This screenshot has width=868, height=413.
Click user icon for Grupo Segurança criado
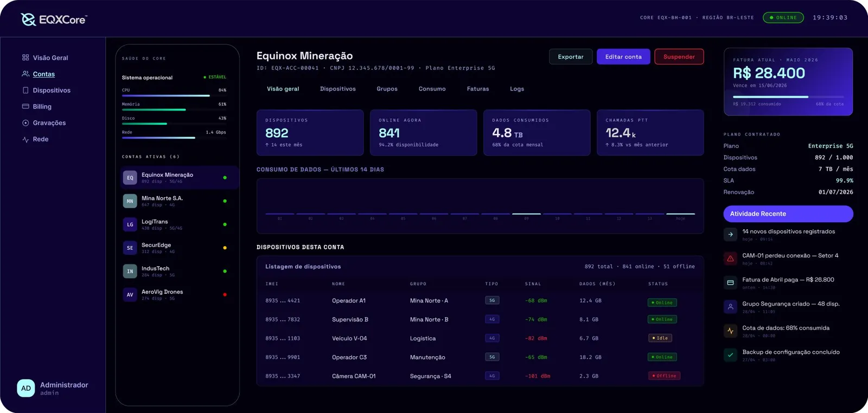(730, 307)
